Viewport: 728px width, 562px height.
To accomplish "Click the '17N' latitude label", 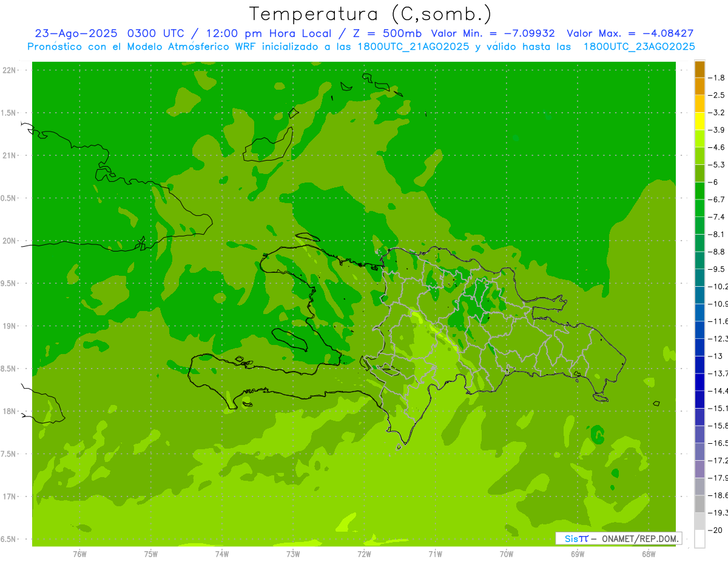I will [x=9, y=497].
